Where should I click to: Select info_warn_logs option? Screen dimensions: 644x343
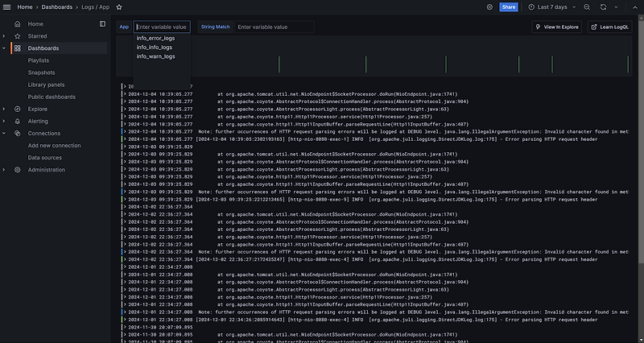(155, 56)
